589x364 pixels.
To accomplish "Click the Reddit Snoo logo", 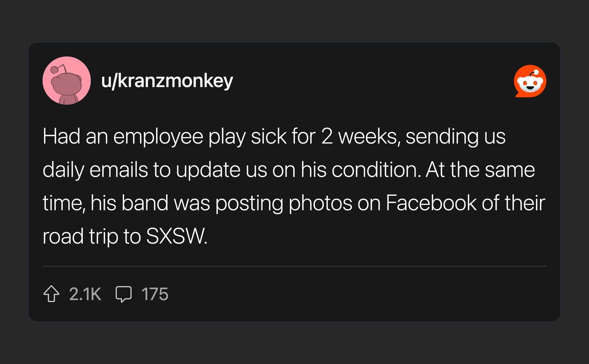I will (530, 81).
